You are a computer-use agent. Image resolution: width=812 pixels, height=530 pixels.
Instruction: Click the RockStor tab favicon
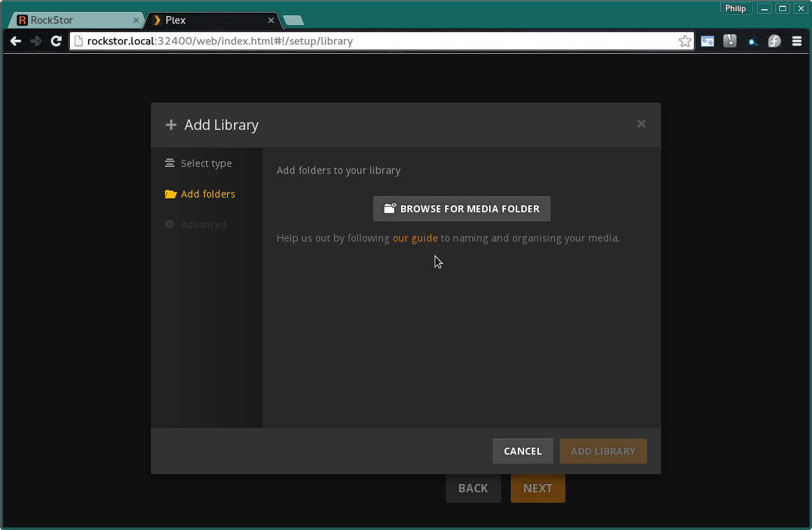(x=22, y=20)
